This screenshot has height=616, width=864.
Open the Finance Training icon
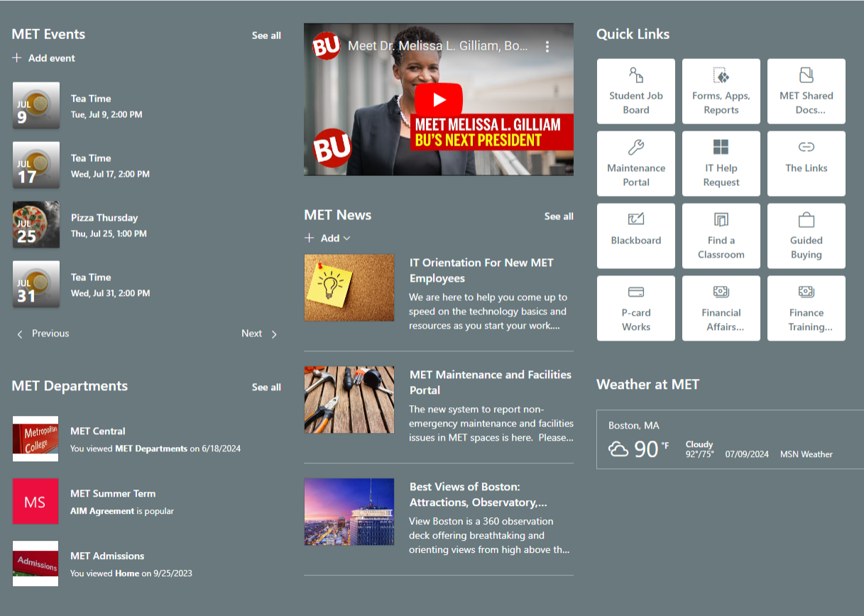pos(806,292)
